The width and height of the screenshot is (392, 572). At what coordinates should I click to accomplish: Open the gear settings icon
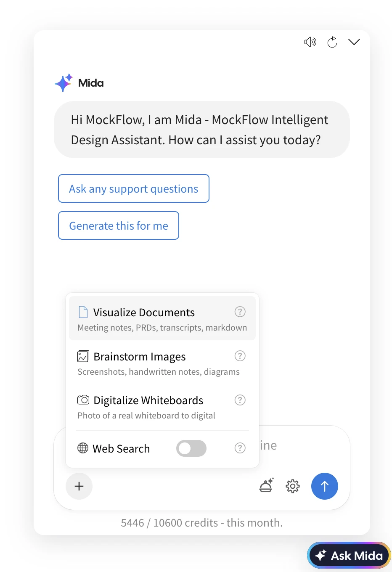point(293,486)
